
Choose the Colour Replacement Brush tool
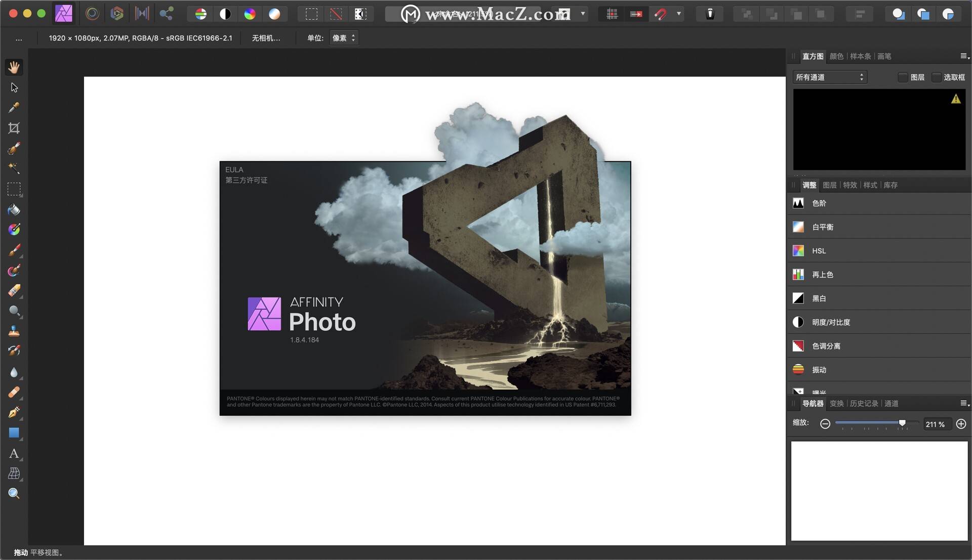click(x=14, y=270)
